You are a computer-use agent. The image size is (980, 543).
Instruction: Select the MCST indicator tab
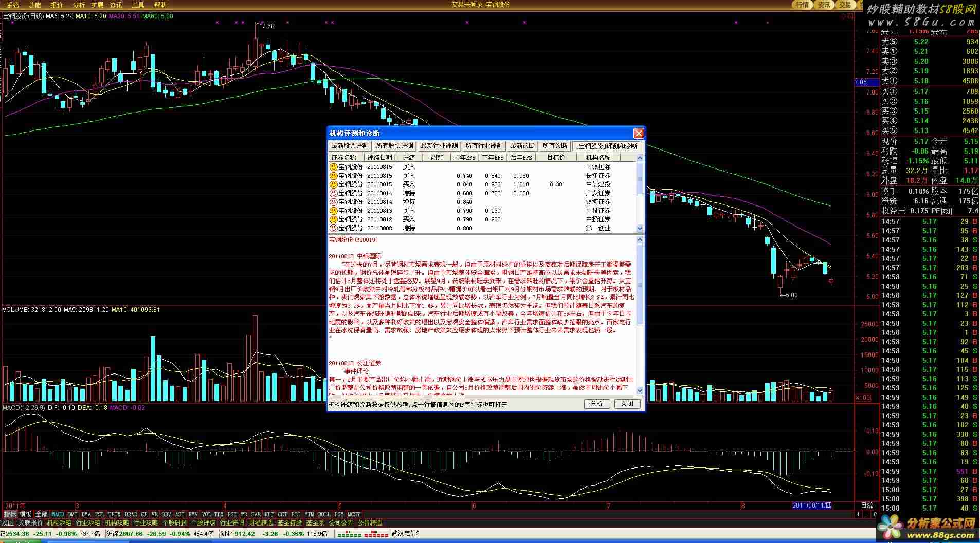click(x=354, y=514)
